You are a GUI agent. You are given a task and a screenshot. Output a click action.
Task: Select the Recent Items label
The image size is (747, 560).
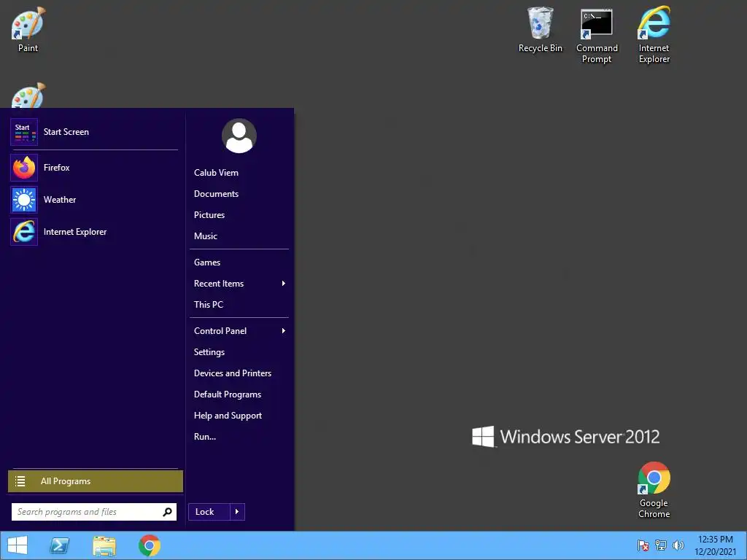(219, 284)
